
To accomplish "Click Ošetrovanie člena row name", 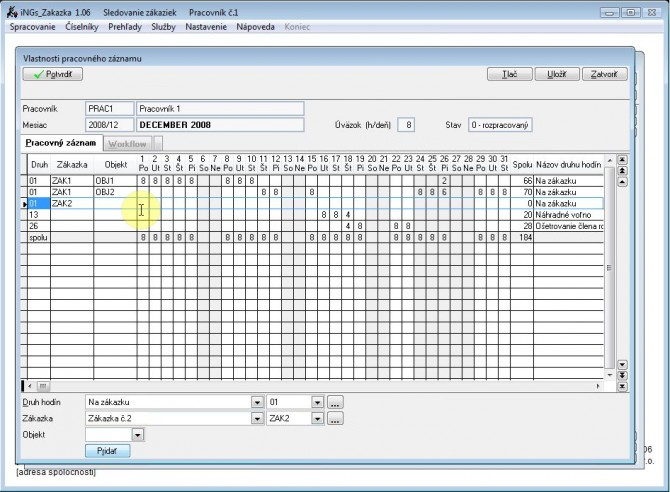I will (x=569, y=226).
